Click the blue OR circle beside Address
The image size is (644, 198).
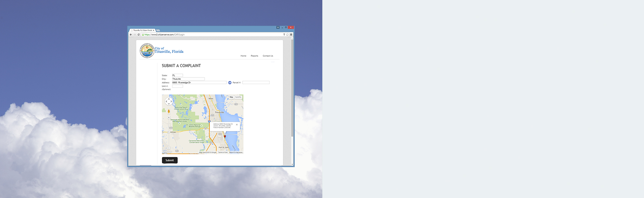(230, 83)
